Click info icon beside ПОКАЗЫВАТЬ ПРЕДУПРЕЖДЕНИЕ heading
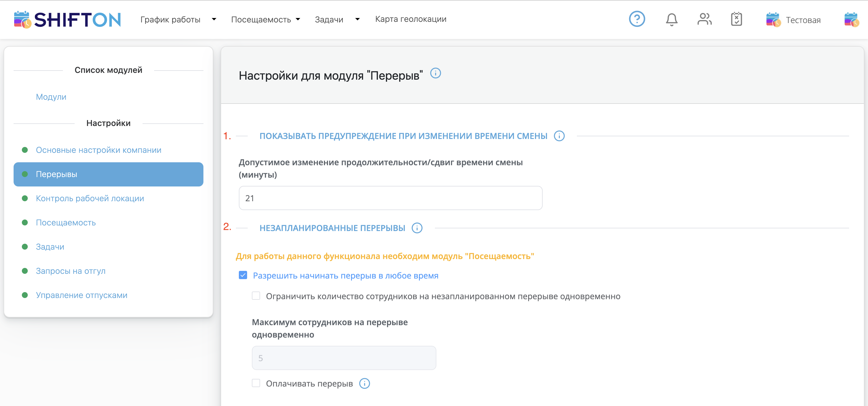 tap(559, 136)
